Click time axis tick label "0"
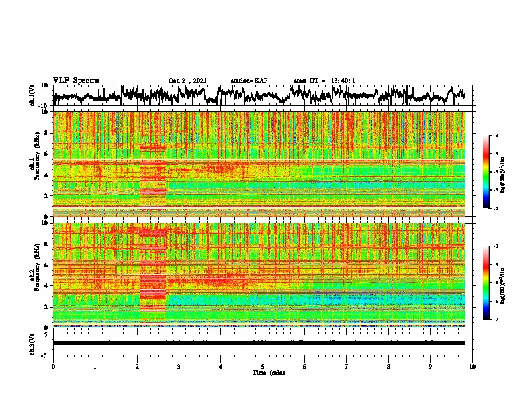Screen dimensions: 532x411 tap(53, 367)
